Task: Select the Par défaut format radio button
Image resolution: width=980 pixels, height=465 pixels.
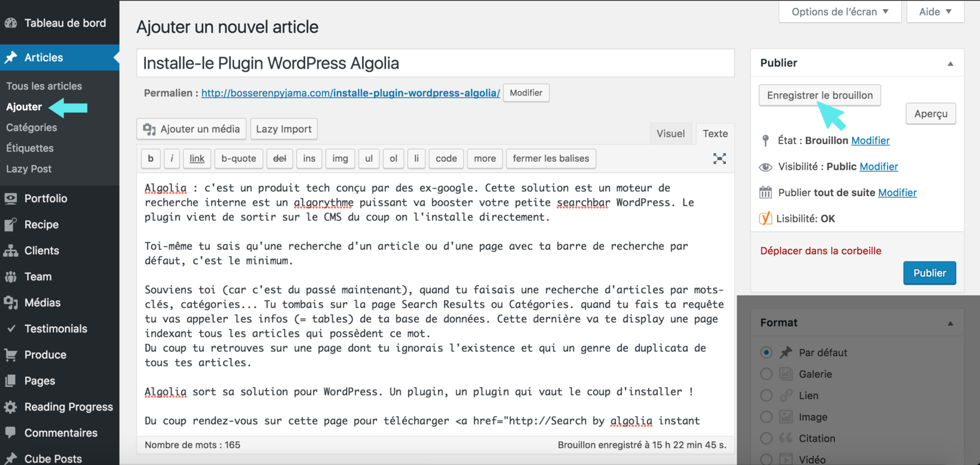Action: tap(766, 353)
